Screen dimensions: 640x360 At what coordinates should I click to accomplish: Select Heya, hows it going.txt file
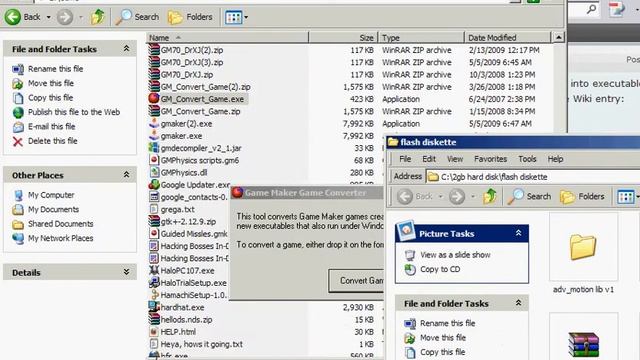tap(202, 344)
